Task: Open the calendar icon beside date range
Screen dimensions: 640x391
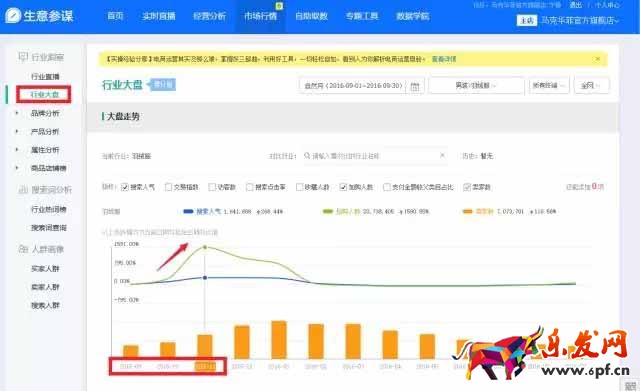Action: point(415,86)
